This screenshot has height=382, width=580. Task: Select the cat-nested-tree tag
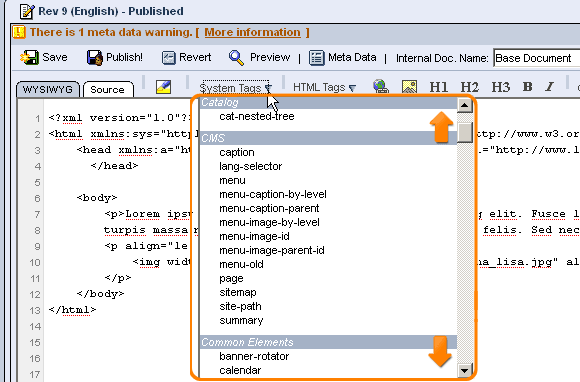[257, 116]
